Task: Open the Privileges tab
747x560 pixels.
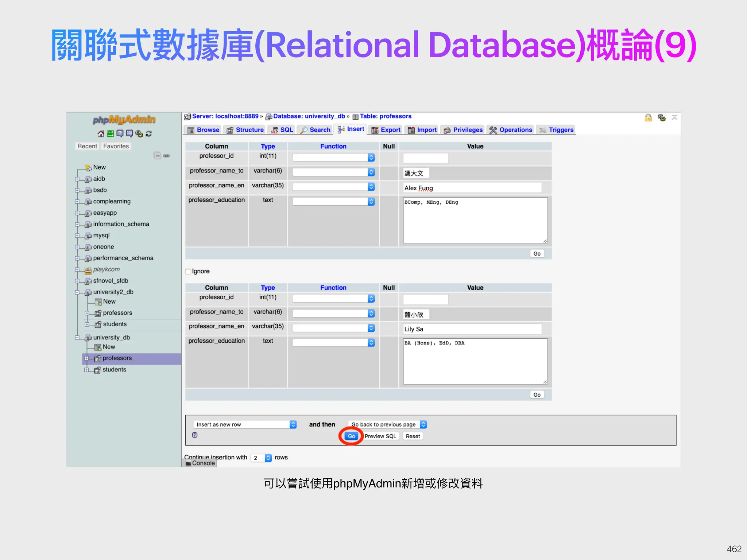Action: (463, 130)
